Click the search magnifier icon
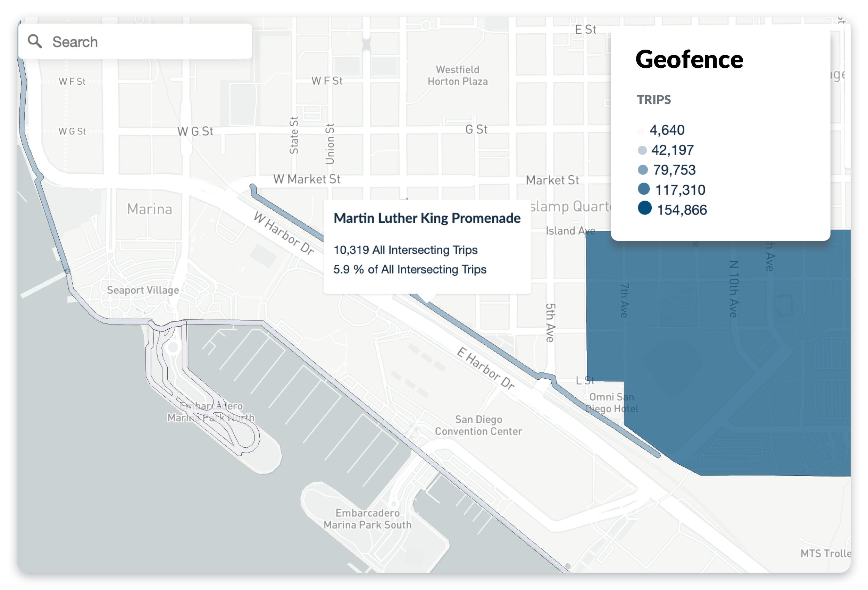 35,41
